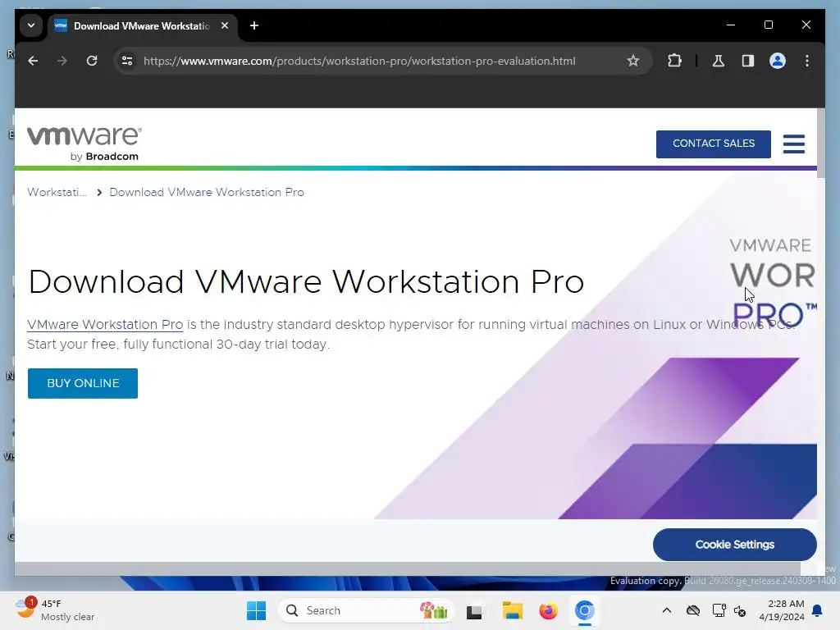The height and width of the screenshot is (630, 840).
Task: Open the VMware hamburger menu
Action: pyautogui.click(x=794, y=144)
